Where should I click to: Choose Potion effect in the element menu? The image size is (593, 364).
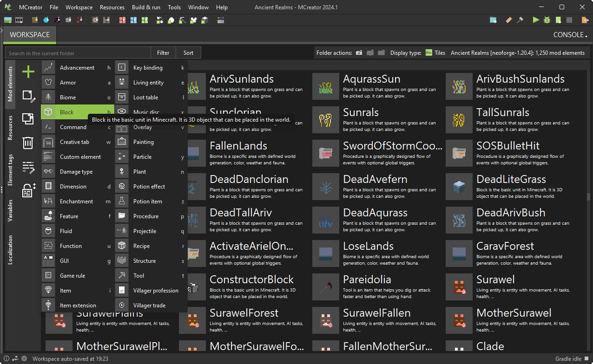pyautogui.click(x=151, y=186)
